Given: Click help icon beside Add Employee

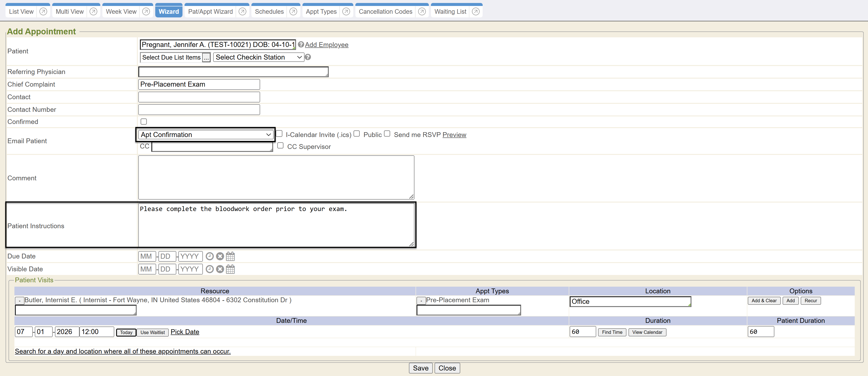Looking at the screenshot, I should click(x=301, y=44).
